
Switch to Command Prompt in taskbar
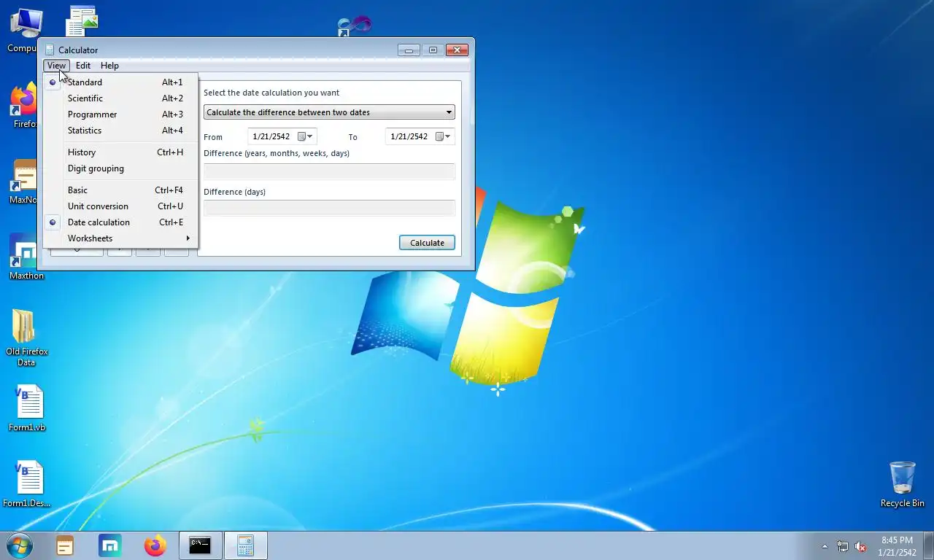click(x=200, y=545)
